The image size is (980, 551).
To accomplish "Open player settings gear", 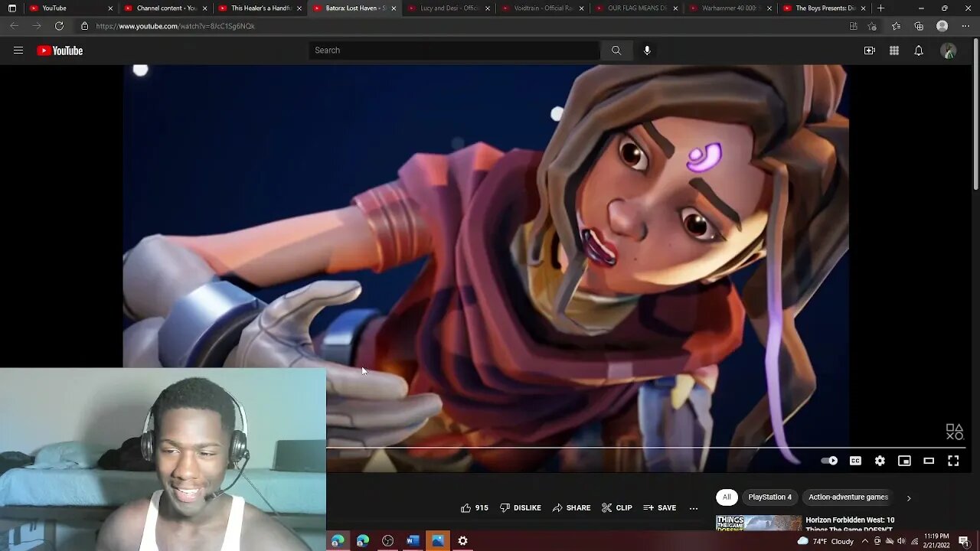I will pyautogui.click(x=880, y=461).
